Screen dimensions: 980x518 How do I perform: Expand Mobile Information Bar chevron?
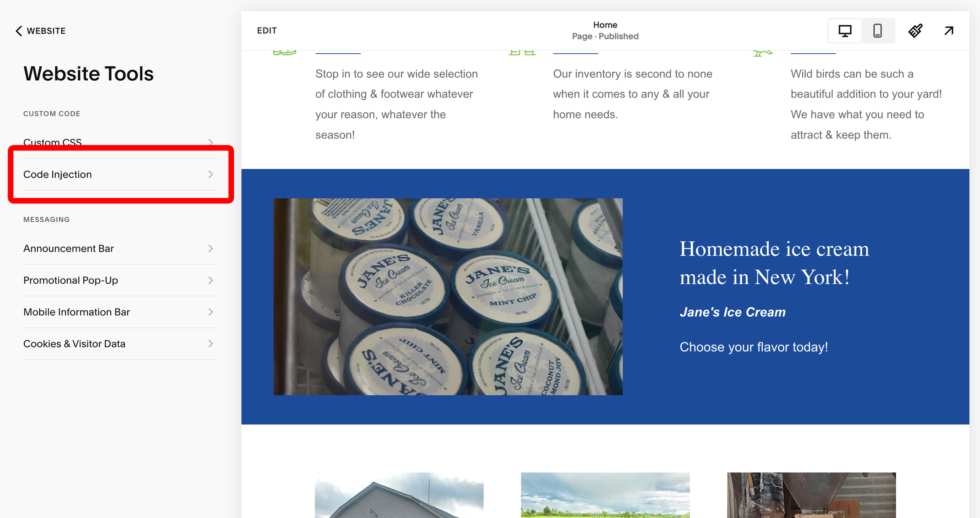coord(211,312)
